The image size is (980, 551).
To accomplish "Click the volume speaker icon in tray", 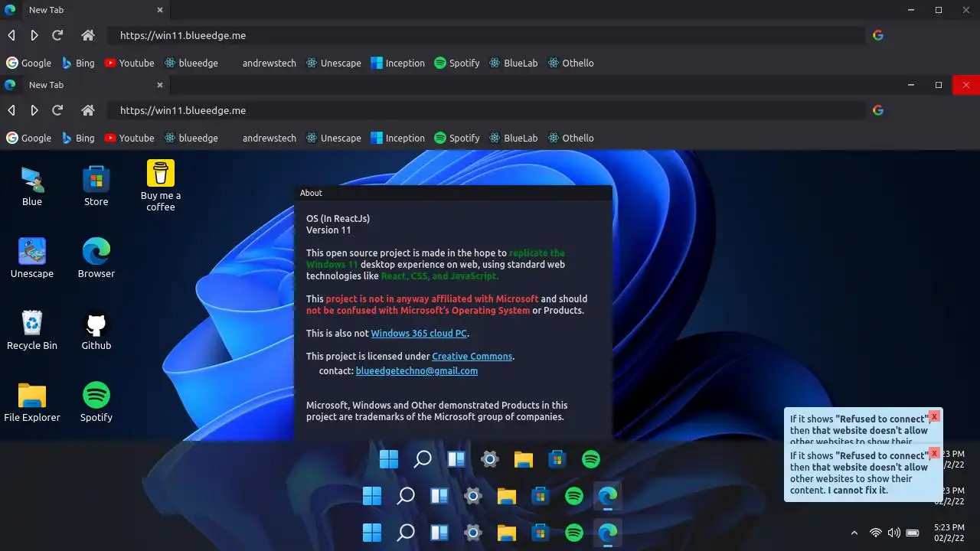I will pos(893,533).
